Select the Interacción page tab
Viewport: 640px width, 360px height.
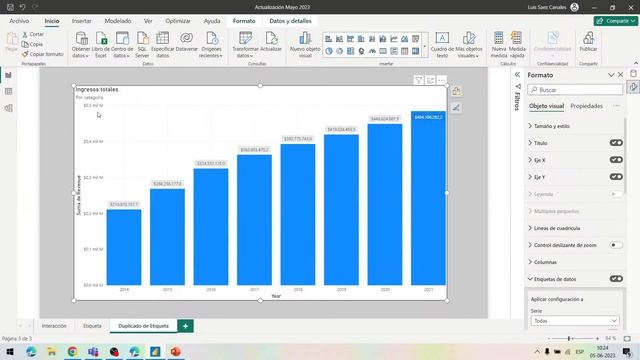pos(54,326)
